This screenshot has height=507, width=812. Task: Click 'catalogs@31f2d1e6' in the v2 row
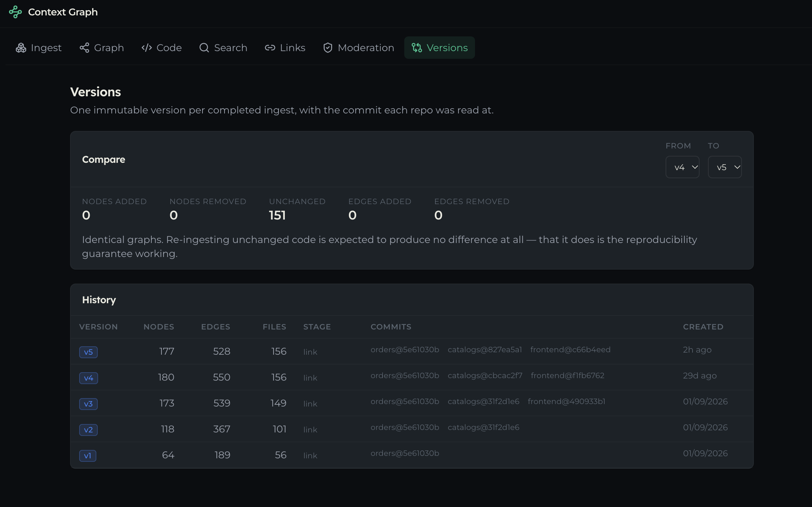tap(483, 427)
